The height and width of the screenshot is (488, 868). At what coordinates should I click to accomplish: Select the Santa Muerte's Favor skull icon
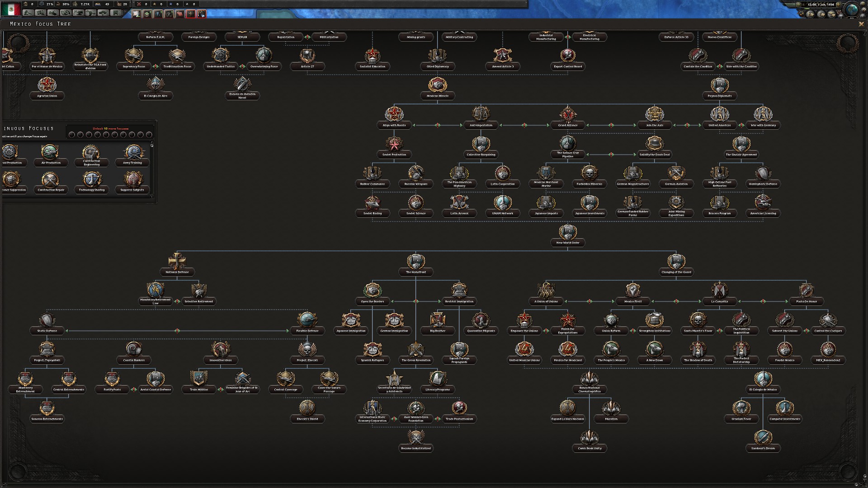click(698, 319)
